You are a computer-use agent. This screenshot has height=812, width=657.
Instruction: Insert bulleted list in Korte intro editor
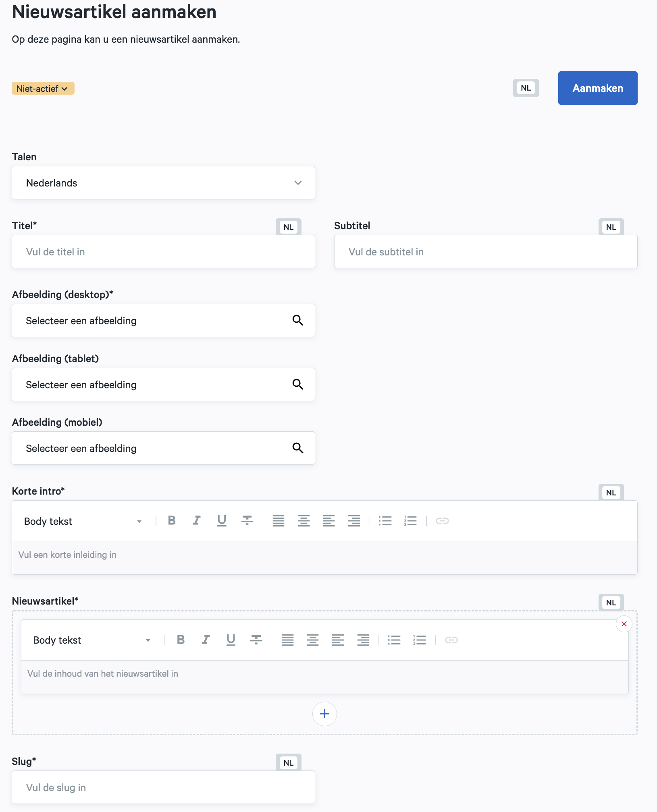click(x=385, y=521)
